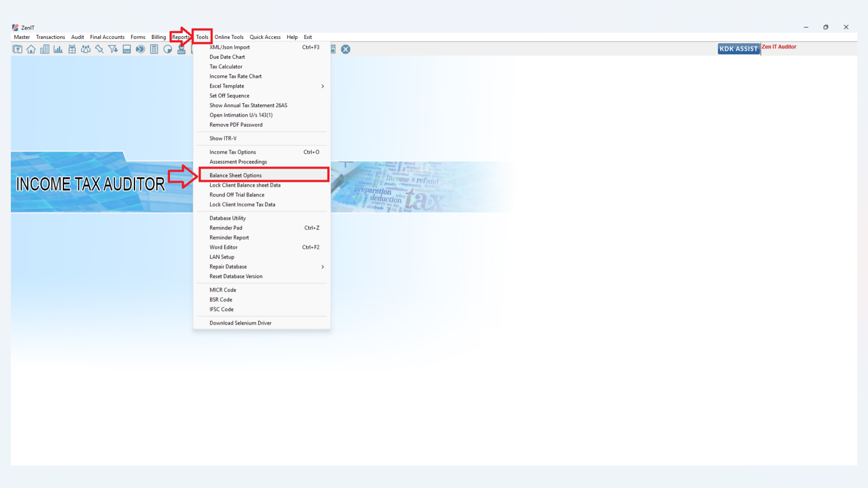Viewport: 868px width, 488px height.
Task: Select Show Annual Tax Statement 26AS
Action: coord(262,105)
